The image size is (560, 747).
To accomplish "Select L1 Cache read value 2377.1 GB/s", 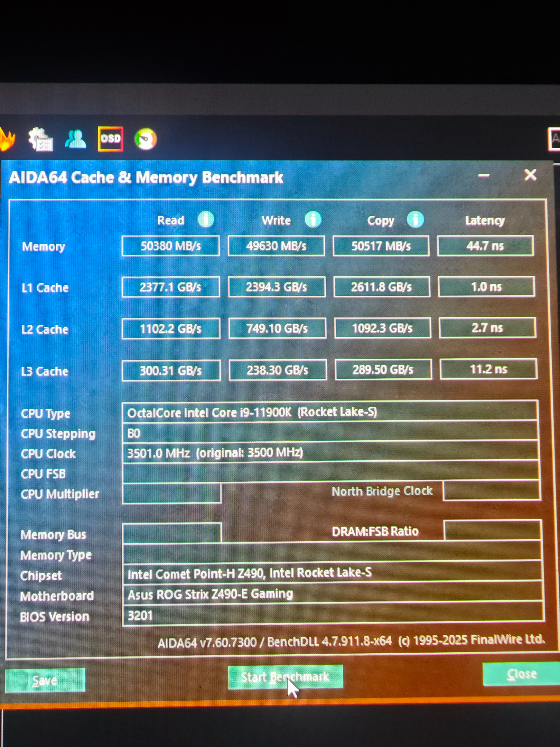I will tap(171, 287).
